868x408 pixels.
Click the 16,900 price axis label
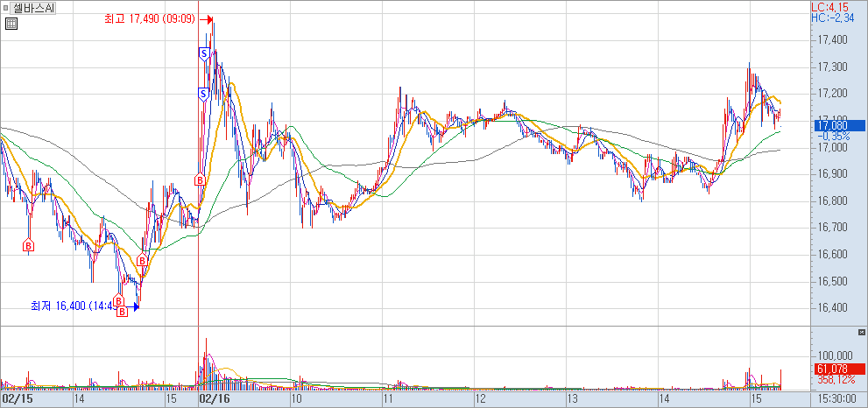click(x=831, y=174)
